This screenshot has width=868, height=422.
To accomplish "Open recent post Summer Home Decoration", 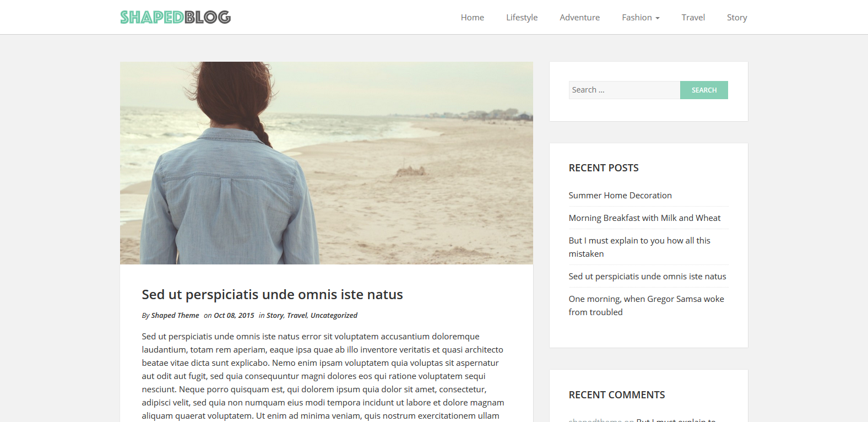I will point(620,196).
